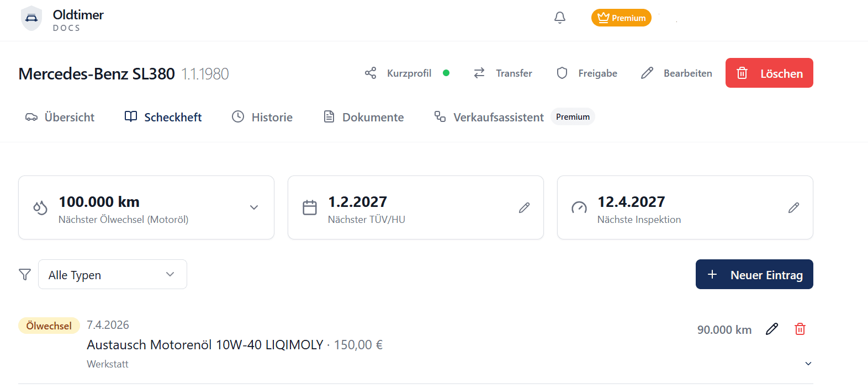Screen dimensions: 868x389
Task: Expand the Ölwechsel entry details chevron
Action: pyautogui.click(x=808, y=364)
